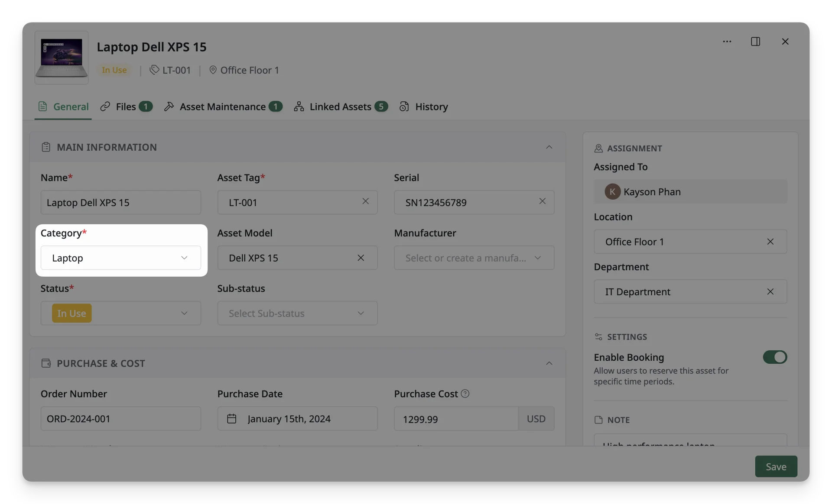Click the Save button
This screenshot has height=504, width=832.
tap(776, 466)
